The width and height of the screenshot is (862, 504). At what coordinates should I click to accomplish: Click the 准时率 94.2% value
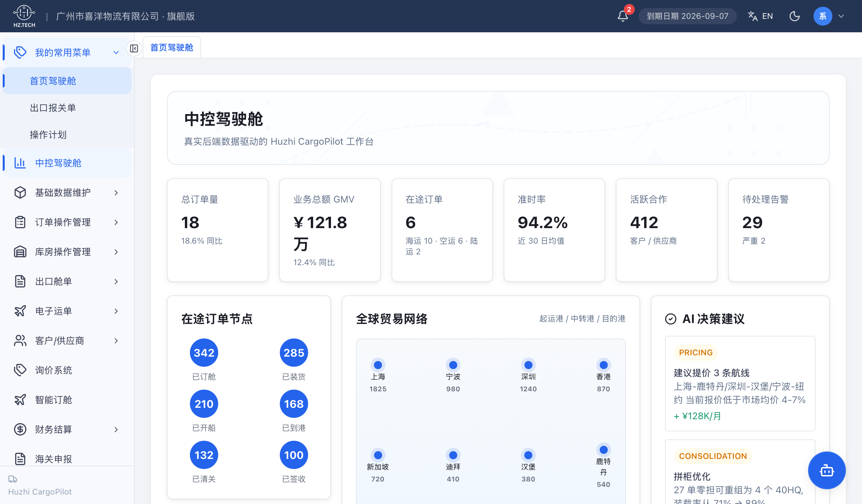[542, 223]
